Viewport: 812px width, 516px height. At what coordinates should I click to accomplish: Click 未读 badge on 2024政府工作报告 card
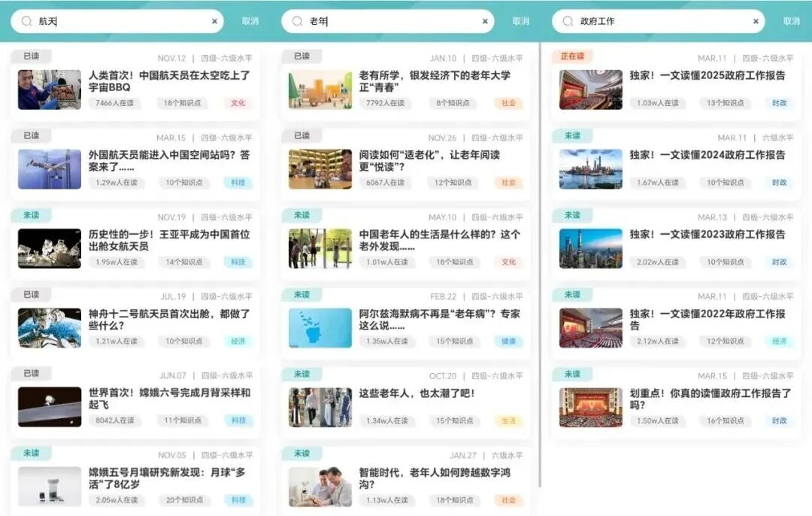572,135
